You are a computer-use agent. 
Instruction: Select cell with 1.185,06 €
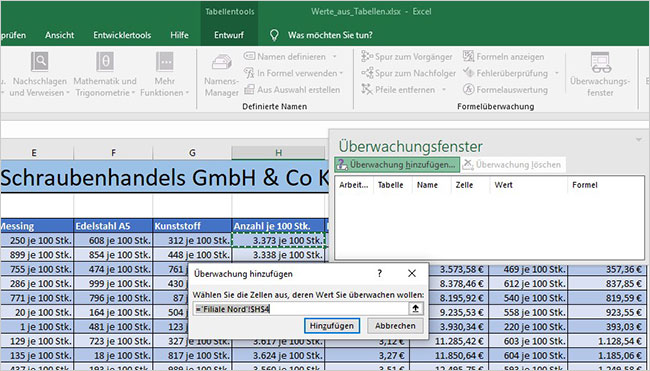(x=607, y=356)
